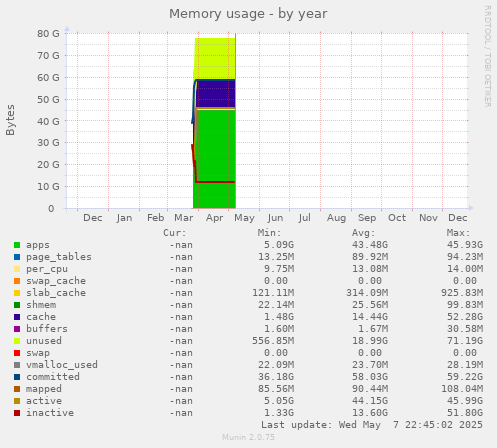
Task: Click the per_cpu pale yellow legend swatch
Action: (17, 269)
